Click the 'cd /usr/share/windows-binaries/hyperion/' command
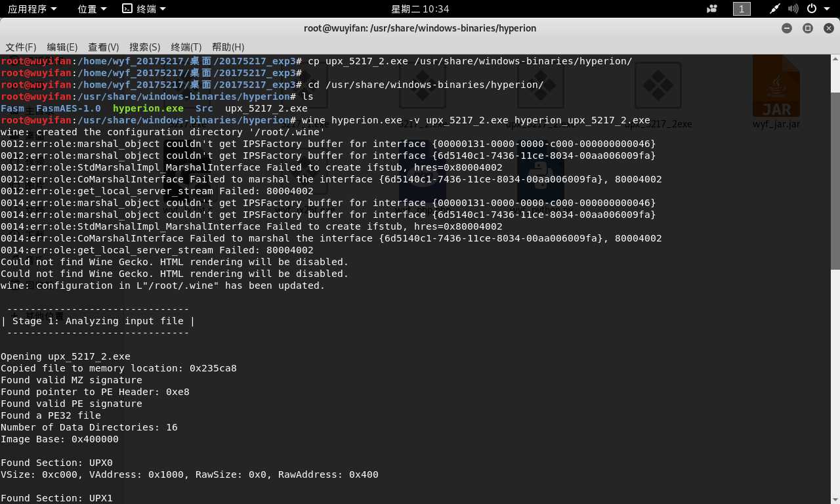 425,85
